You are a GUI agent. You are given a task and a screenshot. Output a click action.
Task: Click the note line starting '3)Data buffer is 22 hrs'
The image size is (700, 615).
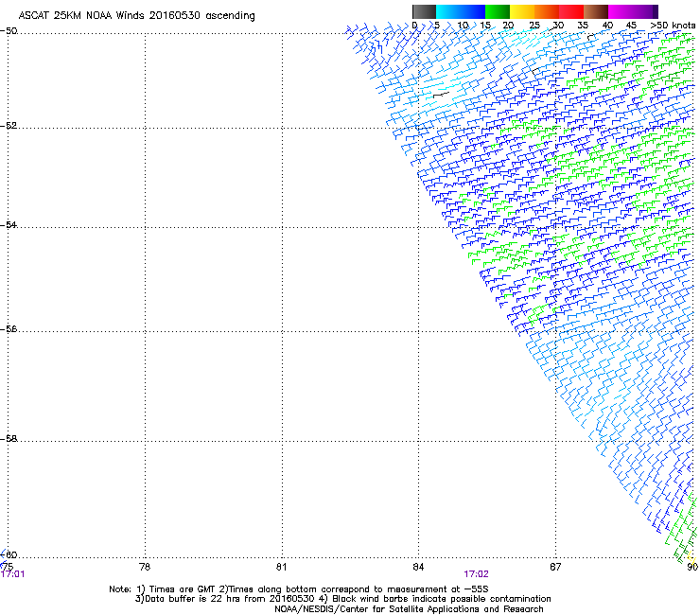[342, 599]
